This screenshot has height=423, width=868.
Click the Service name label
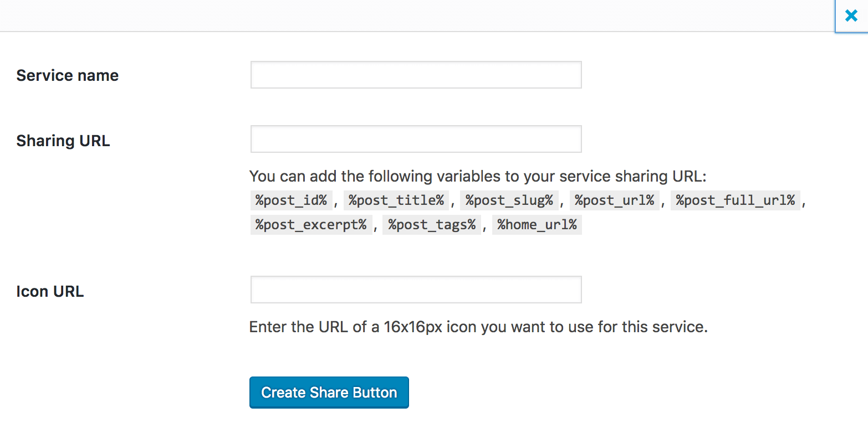[x=67, y=75]
